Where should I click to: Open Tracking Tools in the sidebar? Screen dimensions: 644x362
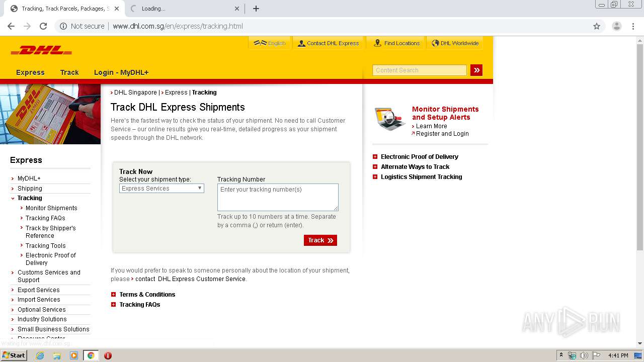[46, 246]
